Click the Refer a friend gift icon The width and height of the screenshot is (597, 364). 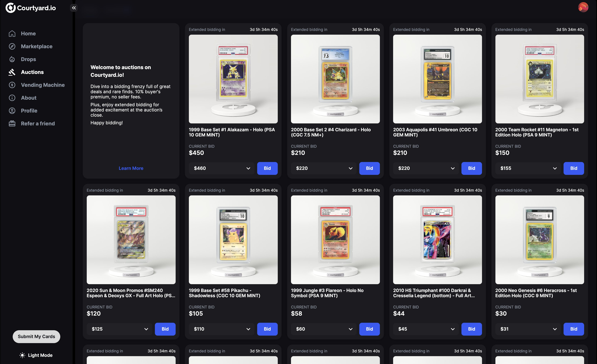(x=12, y=123)
